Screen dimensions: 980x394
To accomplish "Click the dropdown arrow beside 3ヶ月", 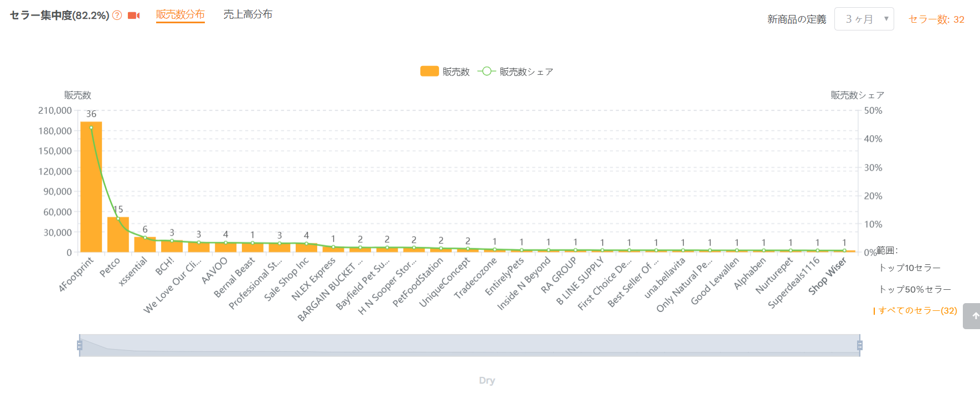I will coord(886,19).
